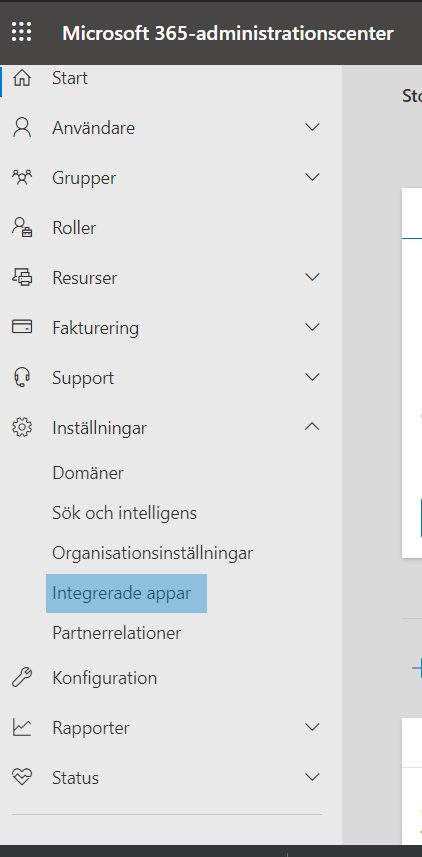Click the Rapporter chart icon
This screenshot has width=422, height=857.
pyautogui.click(x=22, y=727)
